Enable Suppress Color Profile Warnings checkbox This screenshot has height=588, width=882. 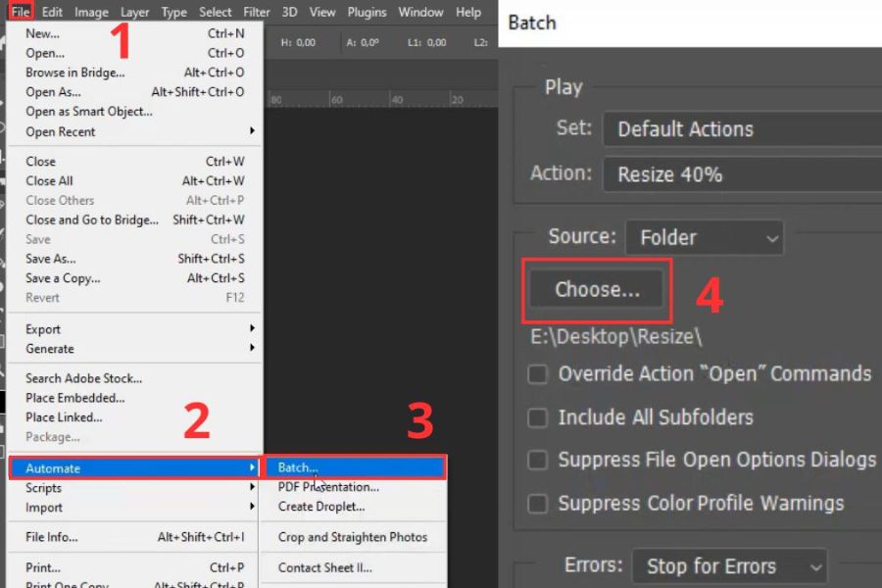coord(537,504)
